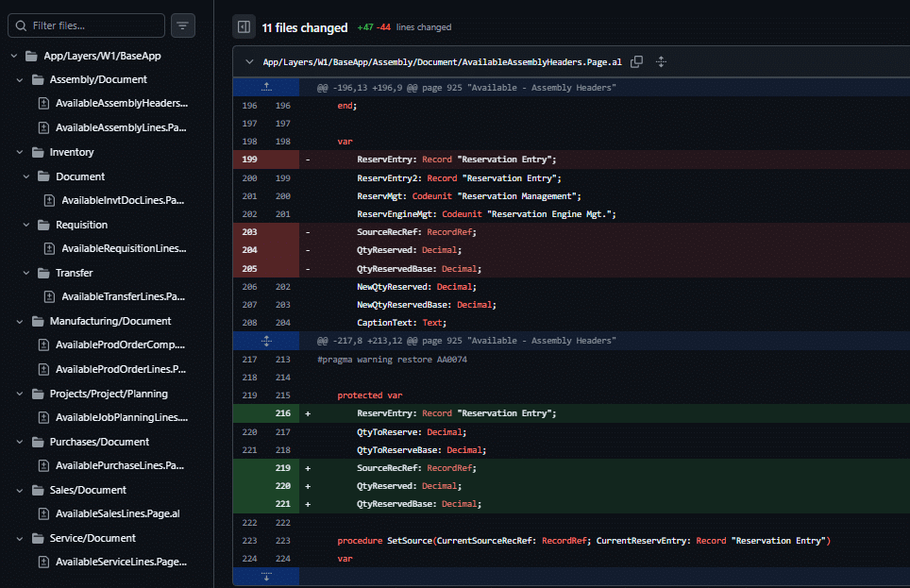
Task: Collapse the Inventory folder chevron
Action: (20, 152)
